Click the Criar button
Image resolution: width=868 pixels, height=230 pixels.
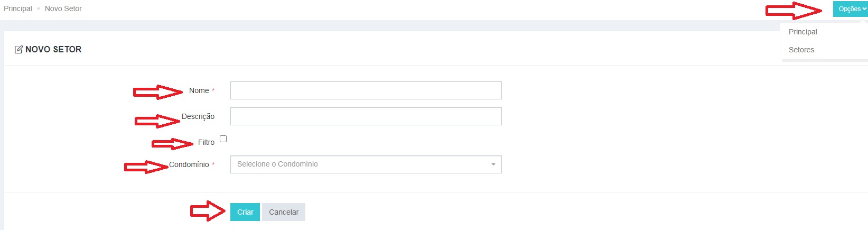pyautogui.click(x=245, y=212)
